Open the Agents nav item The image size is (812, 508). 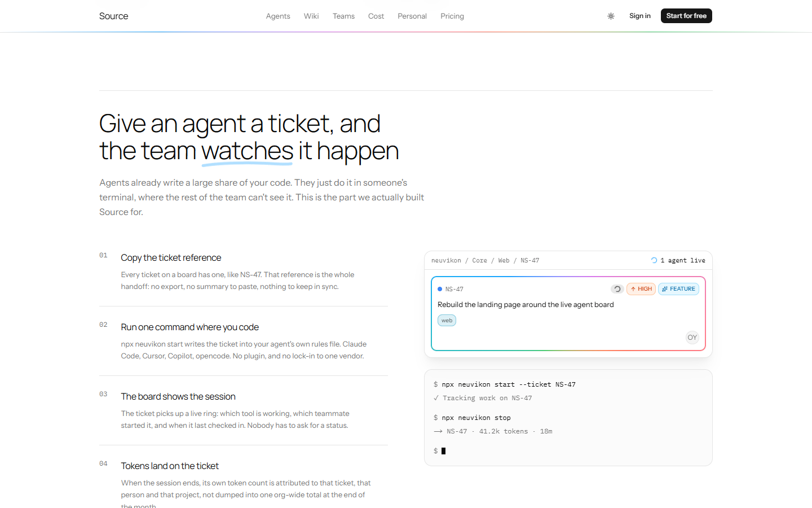click(278, 16)
